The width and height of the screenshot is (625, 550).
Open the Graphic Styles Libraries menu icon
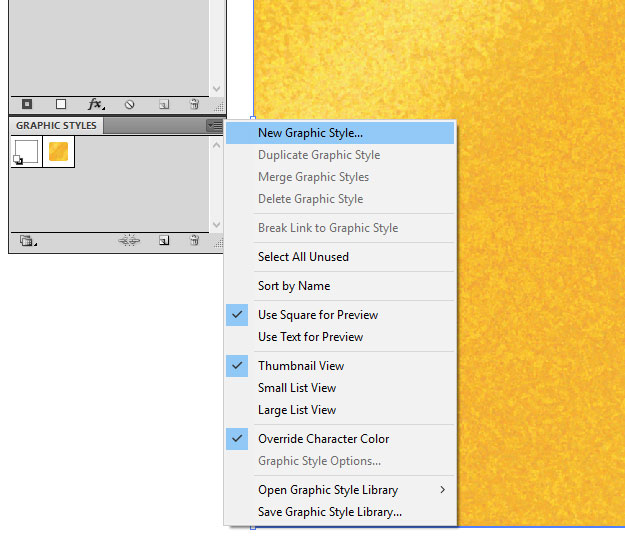click(x=28, y=241)
